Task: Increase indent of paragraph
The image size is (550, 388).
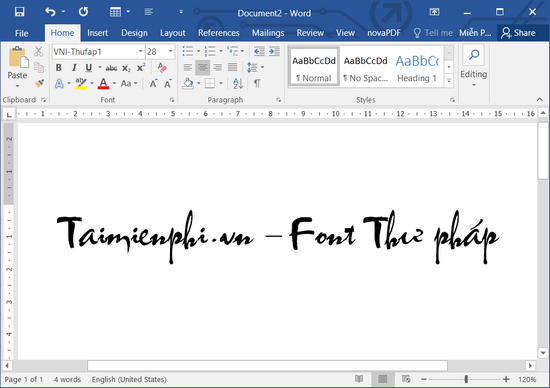Action: click(x=274, y=52)
